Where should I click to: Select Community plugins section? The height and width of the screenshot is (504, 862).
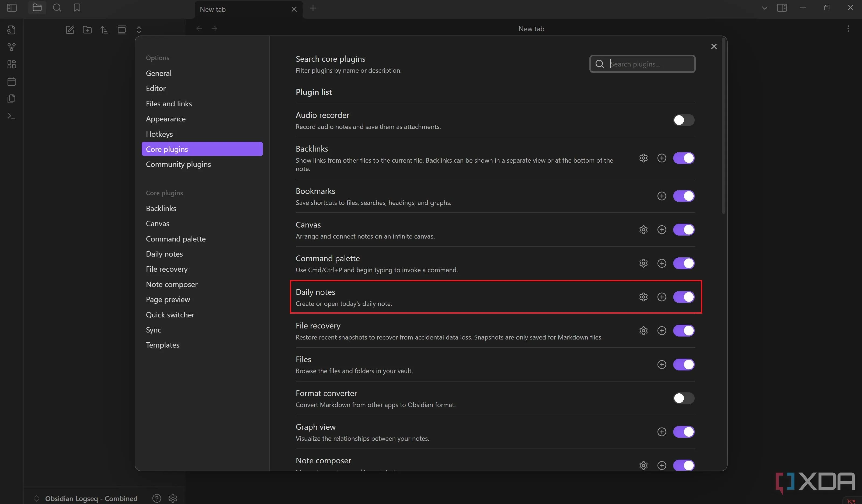(x=202, y=164)
